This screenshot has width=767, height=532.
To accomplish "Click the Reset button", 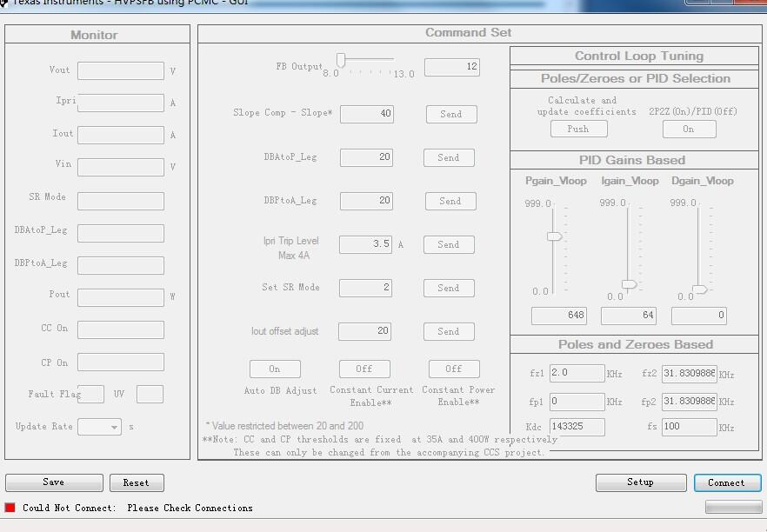I will (x=137, y=483).
